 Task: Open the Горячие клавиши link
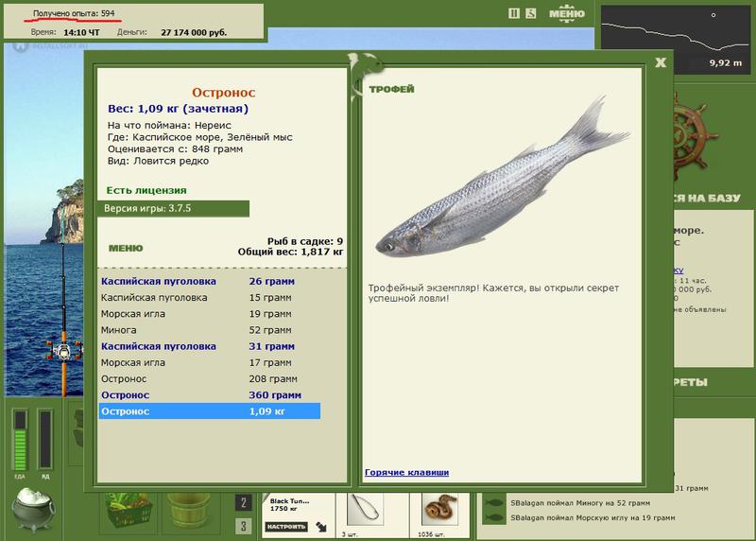point(406,473)
